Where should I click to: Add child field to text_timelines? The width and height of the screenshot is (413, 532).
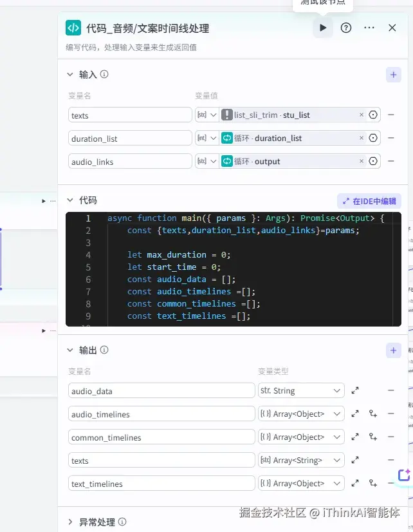(373, 483)
